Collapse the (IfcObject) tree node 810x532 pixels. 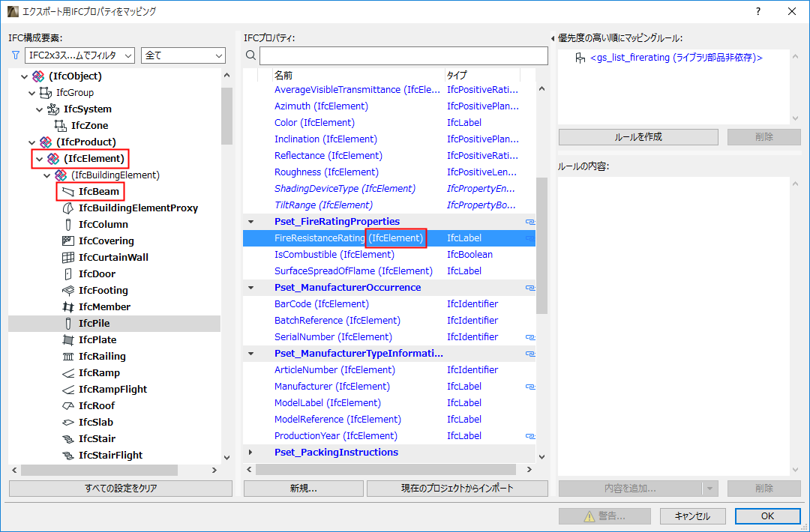[x=24, y=76]
